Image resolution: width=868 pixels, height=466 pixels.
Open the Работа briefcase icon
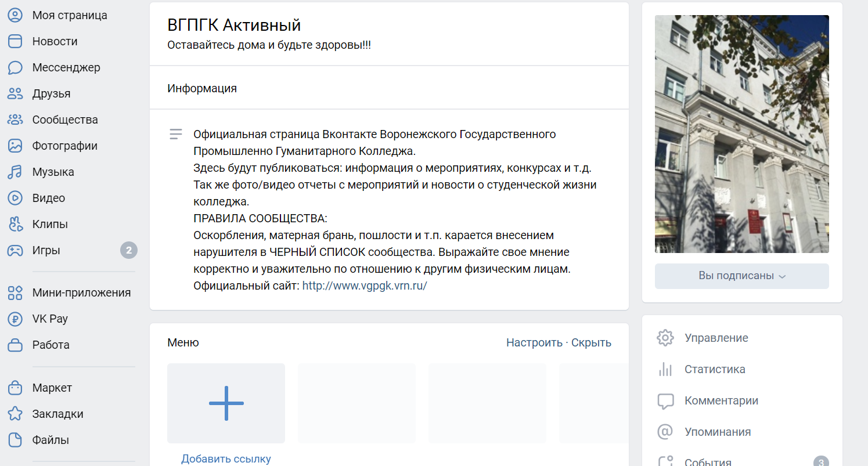[x=15, y=345]
